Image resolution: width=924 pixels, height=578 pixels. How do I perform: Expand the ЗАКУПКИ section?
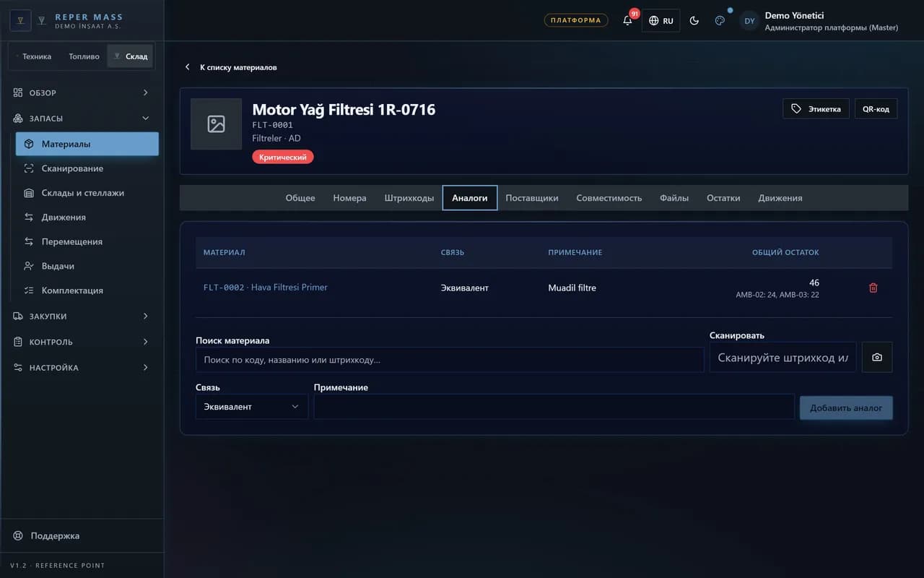pyautogui.click(x=82, y=316)
